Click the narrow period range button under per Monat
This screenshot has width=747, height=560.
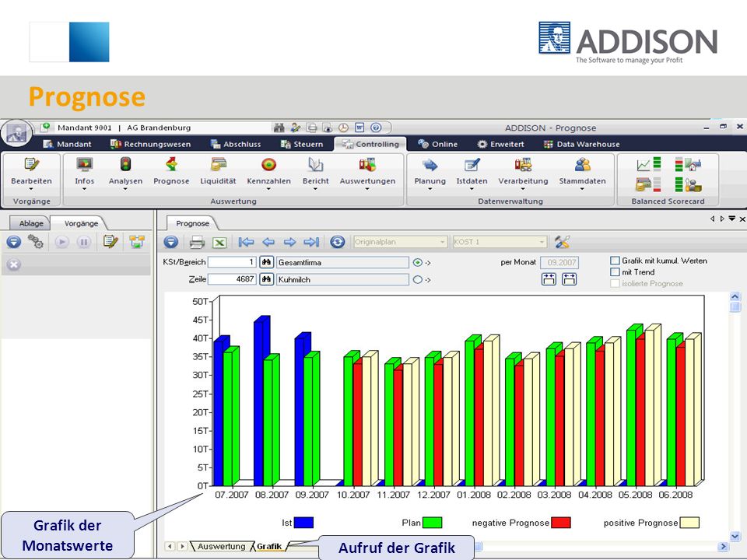coord(549,279)
